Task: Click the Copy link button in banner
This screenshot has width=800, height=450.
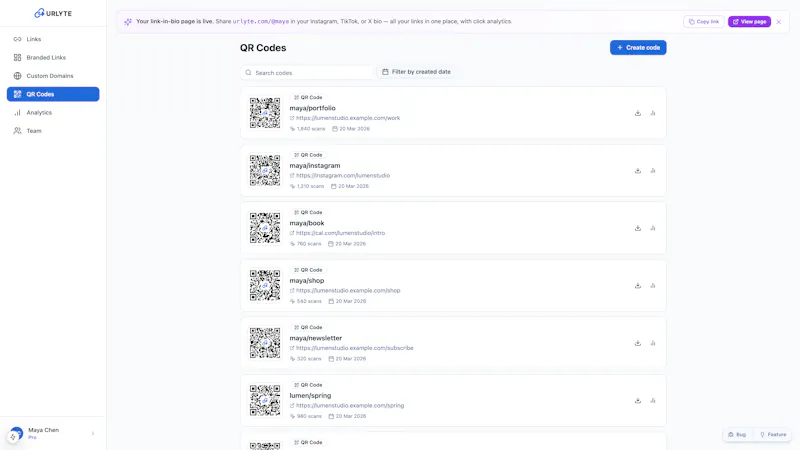Action: (704, 22)
